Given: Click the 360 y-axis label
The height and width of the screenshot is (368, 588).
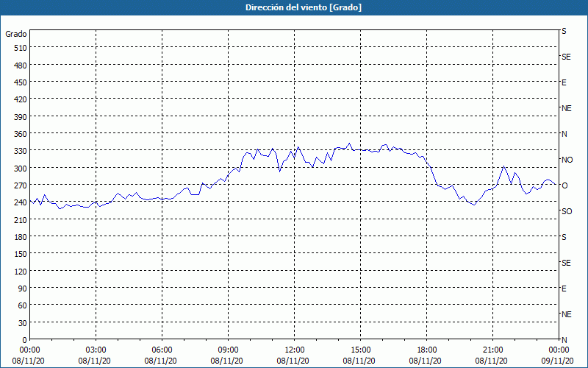Looking at the screenshot, I should [x=21, y=134].
